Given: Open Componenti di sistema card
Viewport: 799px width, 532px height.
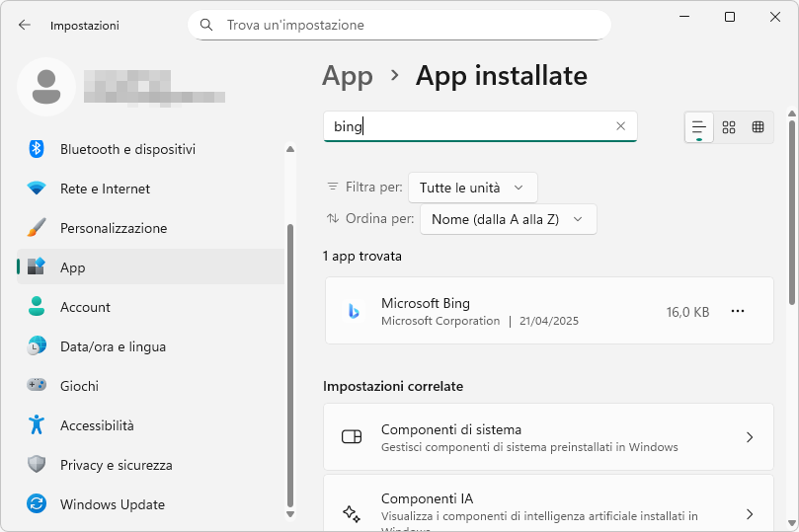Looking at the screenshot, I should pos(548,437).
